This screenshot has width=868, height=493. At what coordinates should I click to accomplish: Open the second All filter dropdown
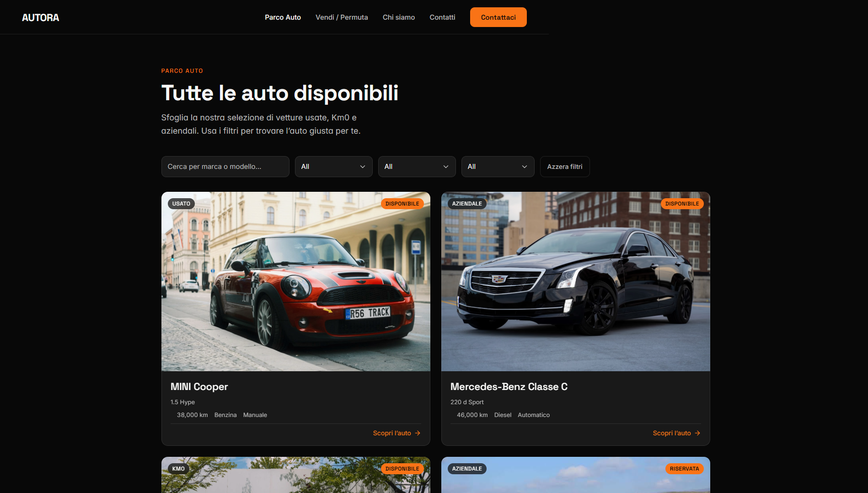click(417, 167)
